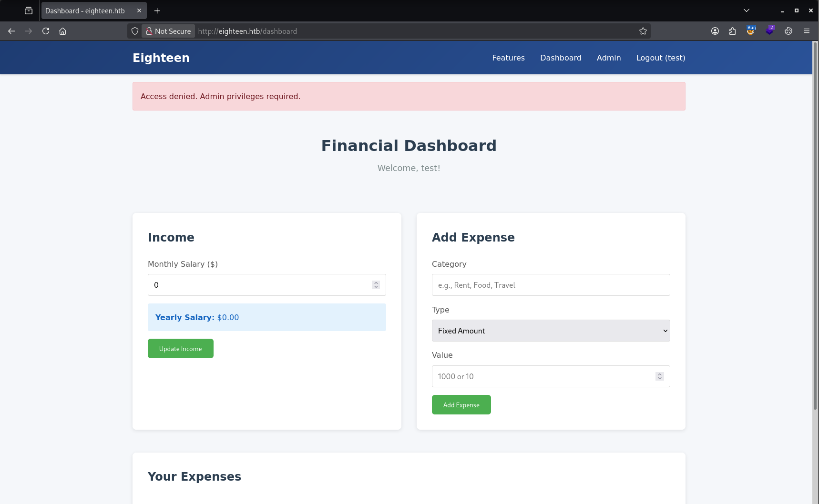Click the Eighteen site logo
This screenshot has width=819, height=504.
click(161, 58)
